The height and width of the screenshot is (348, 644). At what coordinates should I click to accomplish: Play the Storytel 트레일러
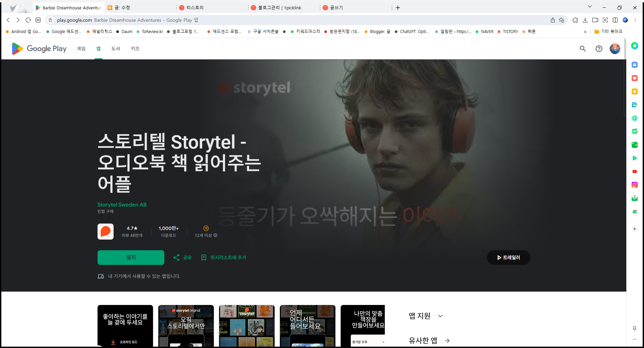click(508, 257)
